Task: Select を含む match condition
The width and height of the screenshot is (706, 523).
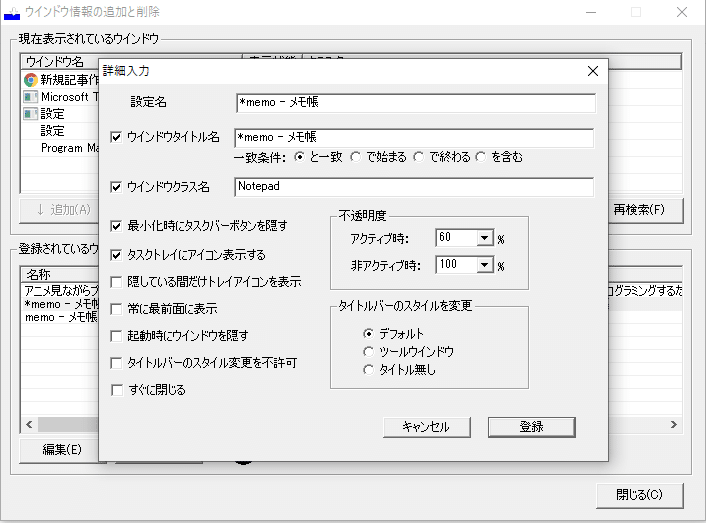Action: click(481, 157)
